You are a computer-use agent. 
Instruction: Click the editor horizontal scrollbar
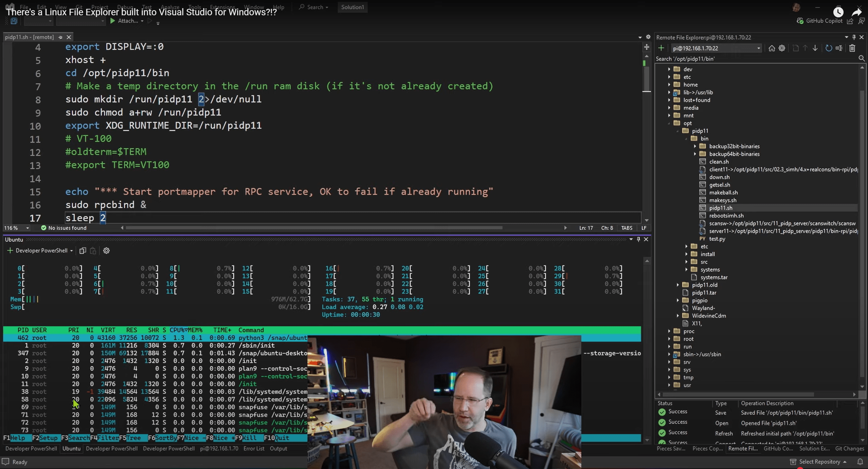coord(313,228)
